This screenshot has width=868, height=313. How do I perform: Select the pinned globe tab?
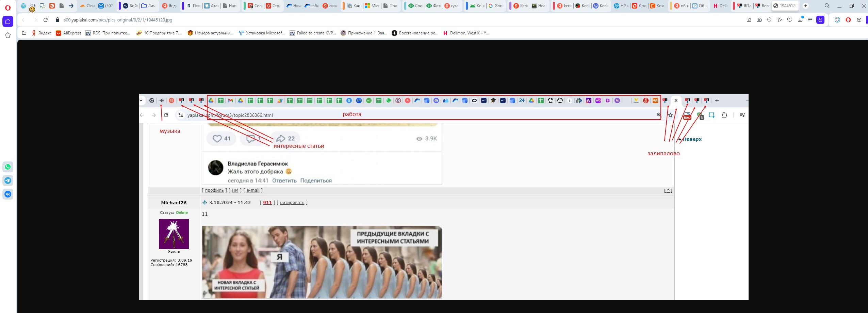click(23, 6)
